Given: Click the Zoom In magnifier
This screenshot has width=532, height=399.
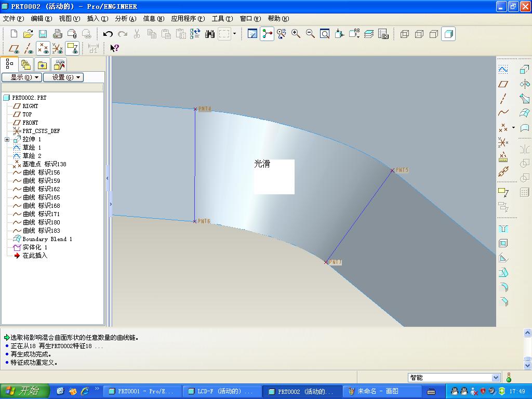Looking at the screenshot, I should 296,34.
